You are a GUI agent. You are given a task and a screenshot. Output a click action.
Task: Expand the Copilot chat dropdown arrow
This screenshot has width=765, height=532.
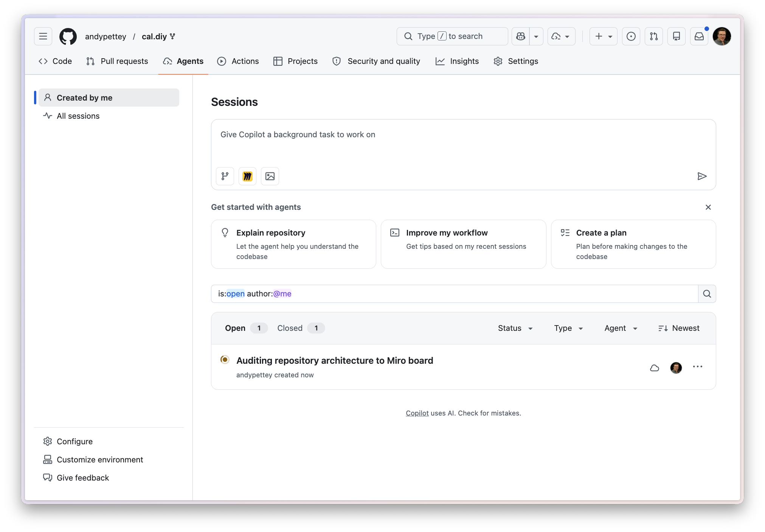point(536,36)
